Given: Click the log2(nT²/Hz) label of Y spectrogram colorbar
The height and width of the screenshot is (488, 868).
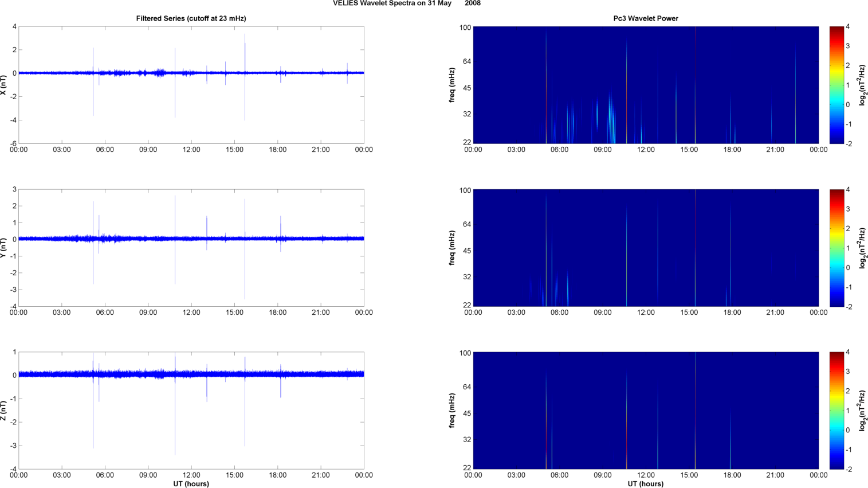Looking at the screenshot, I should [x=862, y=248].
